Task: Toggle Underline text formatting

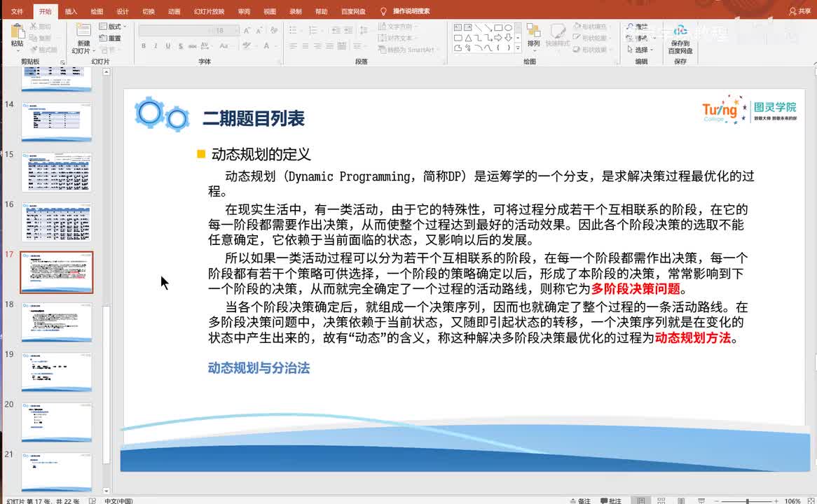Action: coord(167,45)
